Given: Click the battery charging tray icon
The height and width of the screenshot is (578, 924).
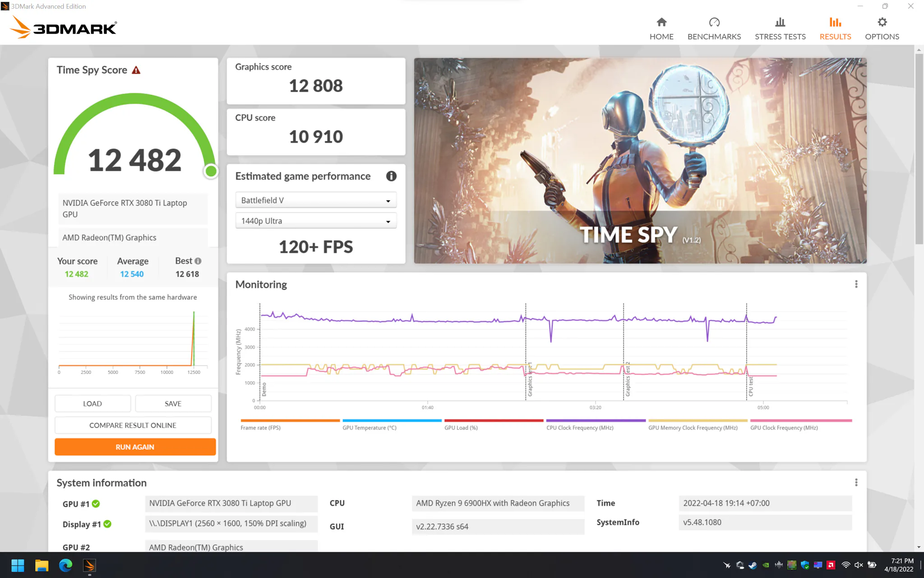Looking at the screenshot, I should tap(872, 565).
